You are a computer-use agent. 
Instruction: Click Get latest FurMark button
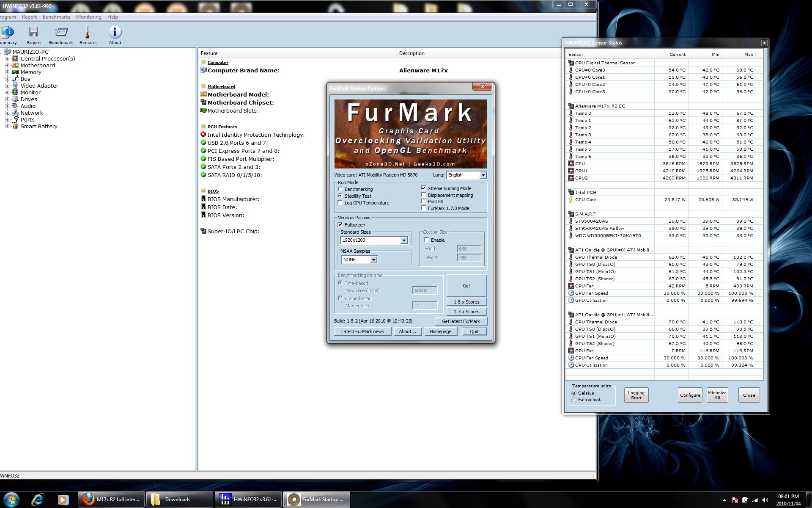[x=461, y=321]
